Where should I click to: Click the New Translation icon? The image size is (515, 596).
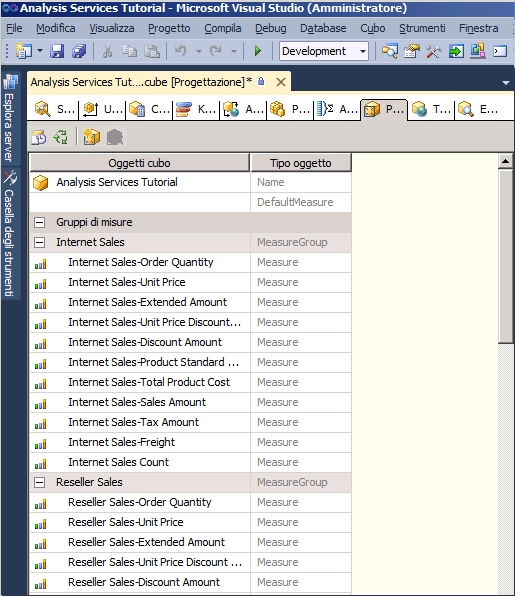click(x=39, y=137)
